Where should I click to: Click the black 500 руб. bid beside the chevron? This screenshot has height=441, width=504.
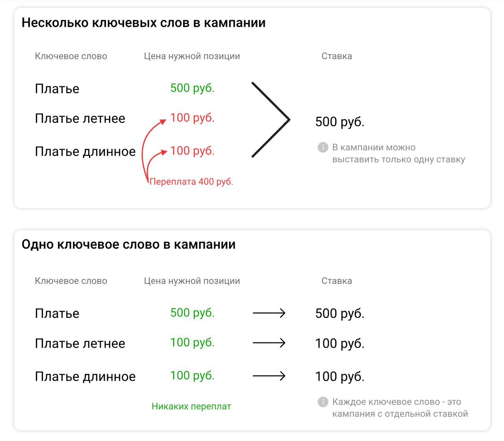(x=340, y=122)
